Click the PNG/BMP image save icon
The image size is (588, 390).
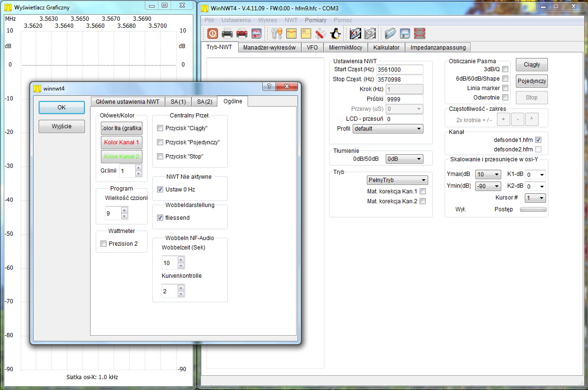[x=256, y=33]
